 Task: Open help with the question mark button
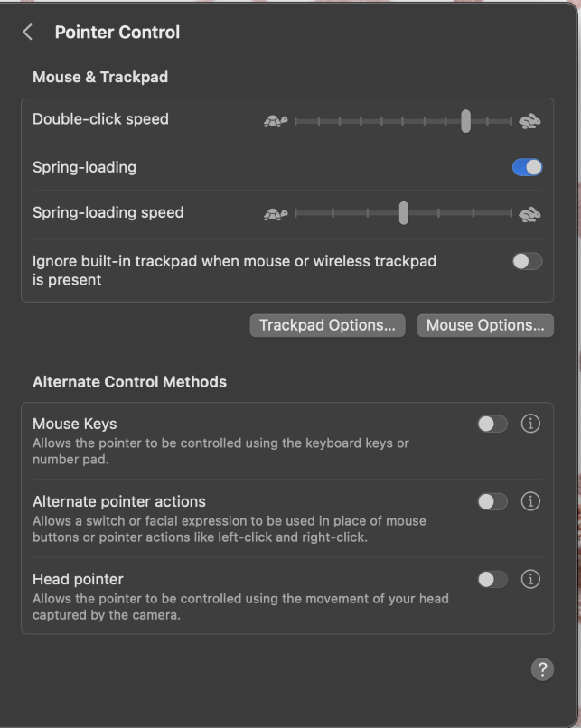tap(542, 669)
